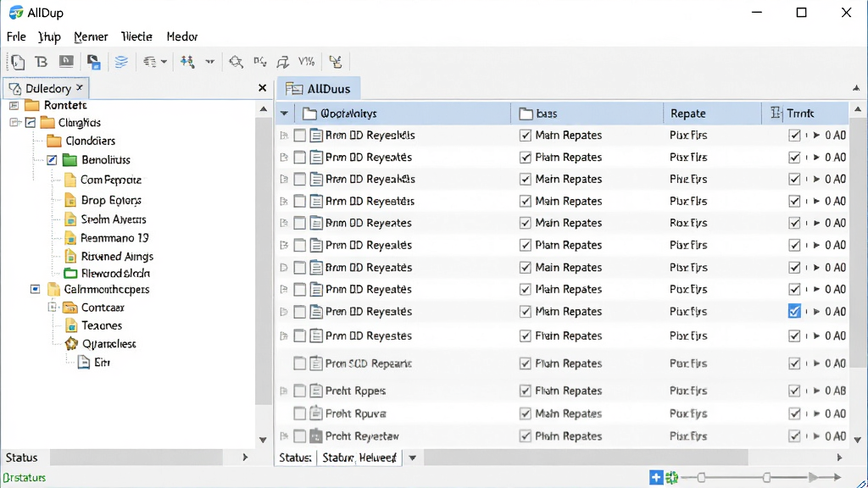Click the folder icon in bas header
868x488 pixels.
click(x=526, y=114)
